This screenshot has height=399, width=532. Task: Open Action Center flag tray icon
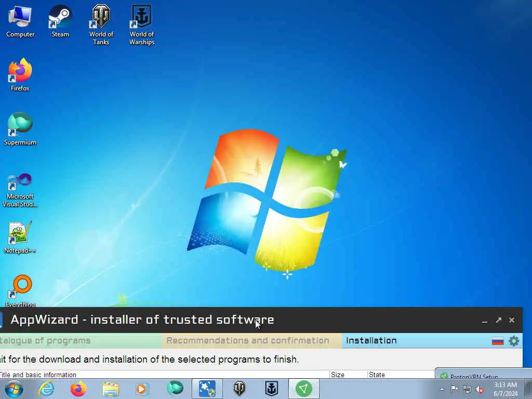click(454, 389)
